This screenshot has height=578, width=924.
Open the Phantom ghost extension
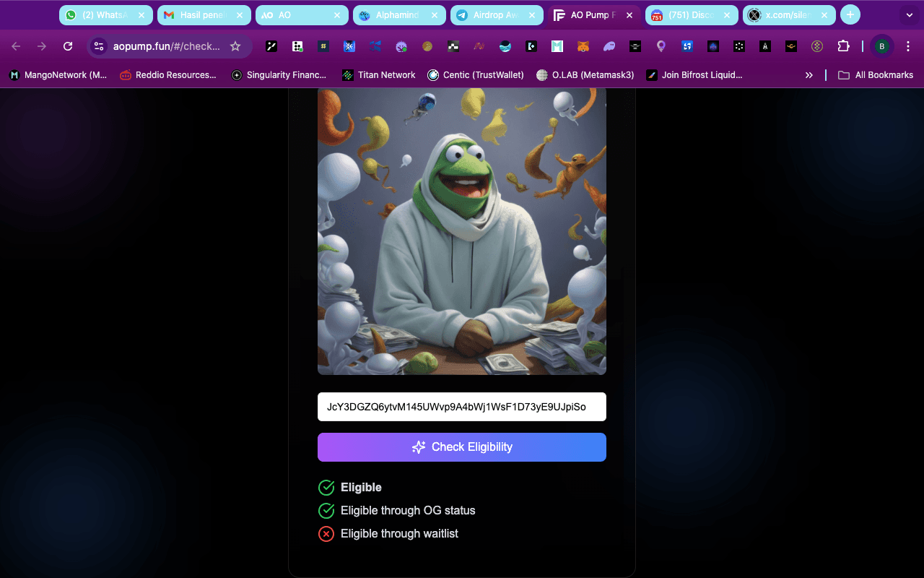click(609, 46)
